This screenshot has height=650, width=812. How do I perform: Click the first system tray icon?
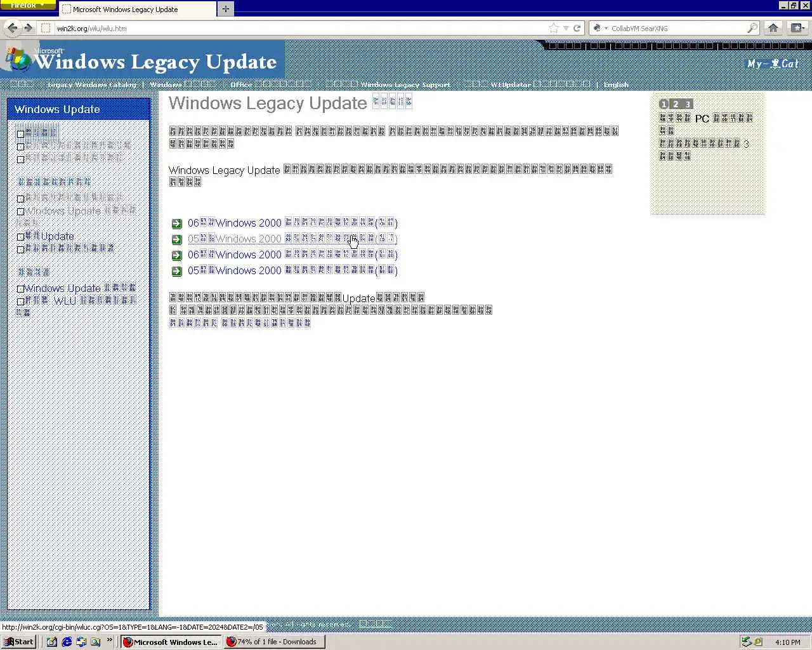point(747,642)
